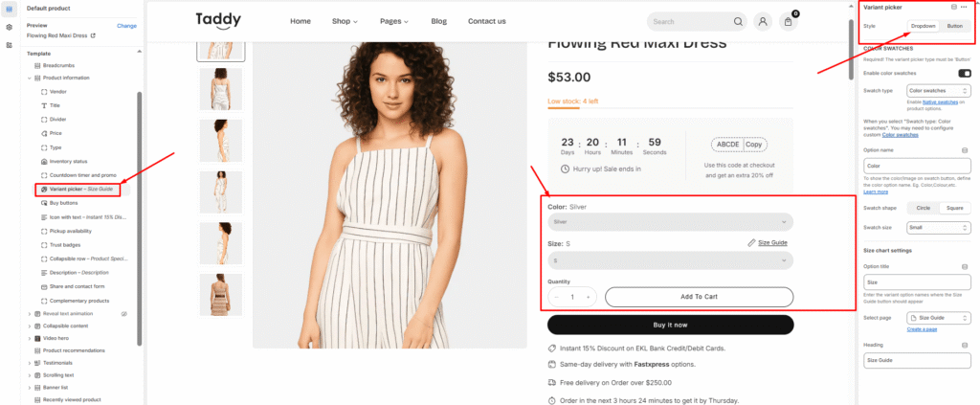Click the dynamic source icon beside Option name
This screenshot has height=405, width=980.
[x=965, y=150]
